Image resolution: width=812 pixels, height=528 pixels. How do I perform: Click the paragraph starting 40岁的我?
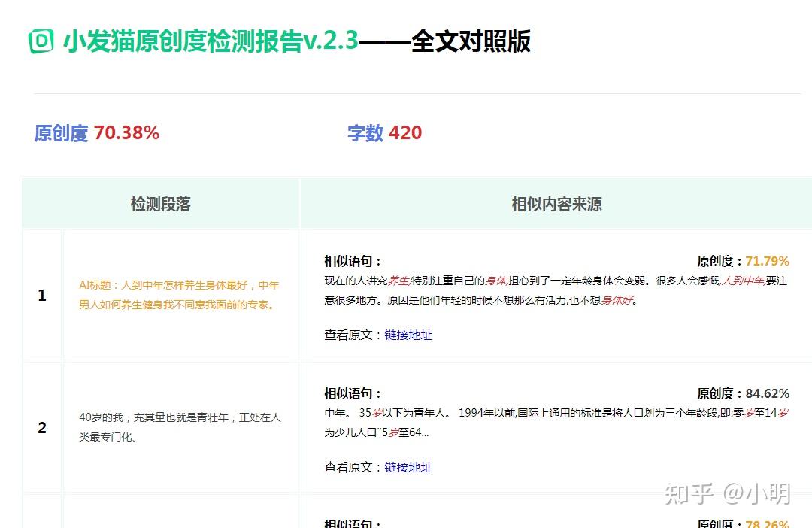(x=180, y=427)
